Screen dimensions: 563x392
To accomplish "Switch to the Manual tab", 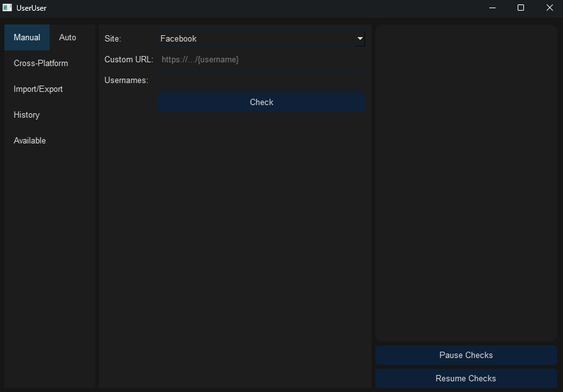I will [x=27, y=37].
